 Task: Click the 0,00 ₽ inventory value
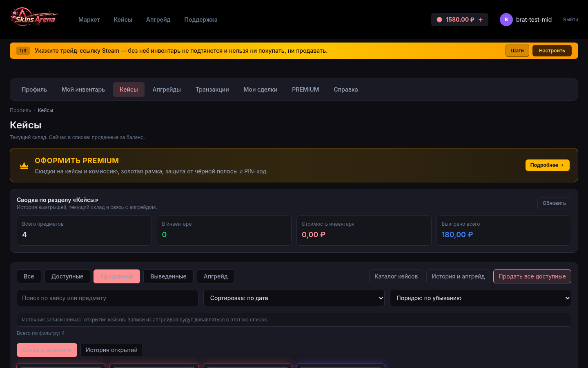click(x=314, y=235)
